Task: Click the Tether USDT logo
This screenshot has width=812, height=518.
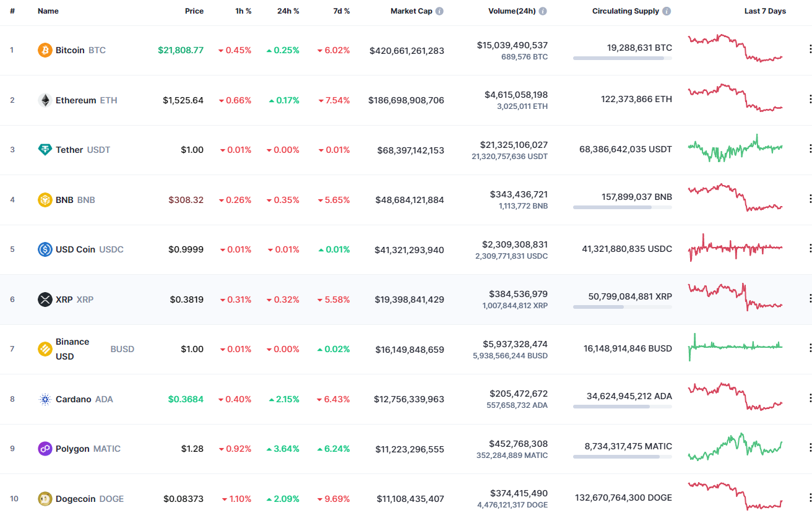Action: (x=44, y=149)
